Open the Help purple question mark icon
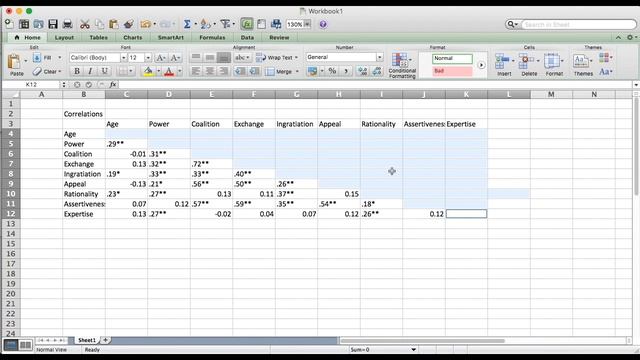Screen dimensions: 640x360 [323, 24]
